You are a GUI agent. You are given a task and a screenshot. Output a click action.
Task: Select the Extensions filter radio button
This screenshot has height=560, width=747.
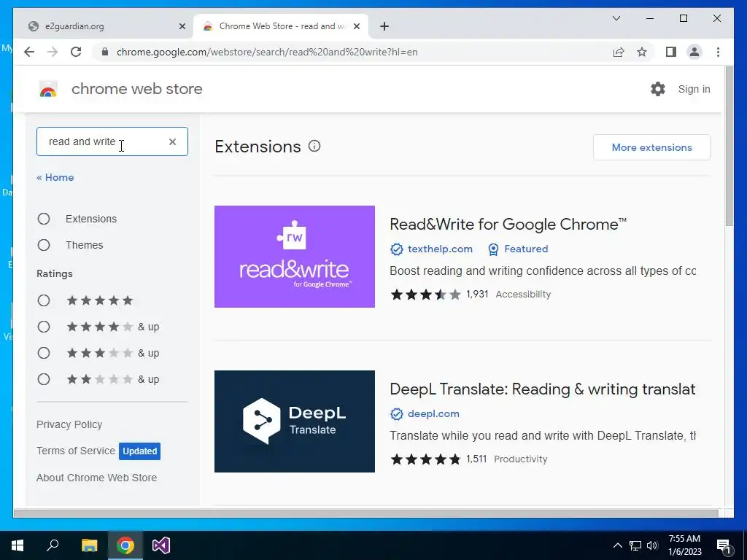pyautogui.click(x=44, y=219)
